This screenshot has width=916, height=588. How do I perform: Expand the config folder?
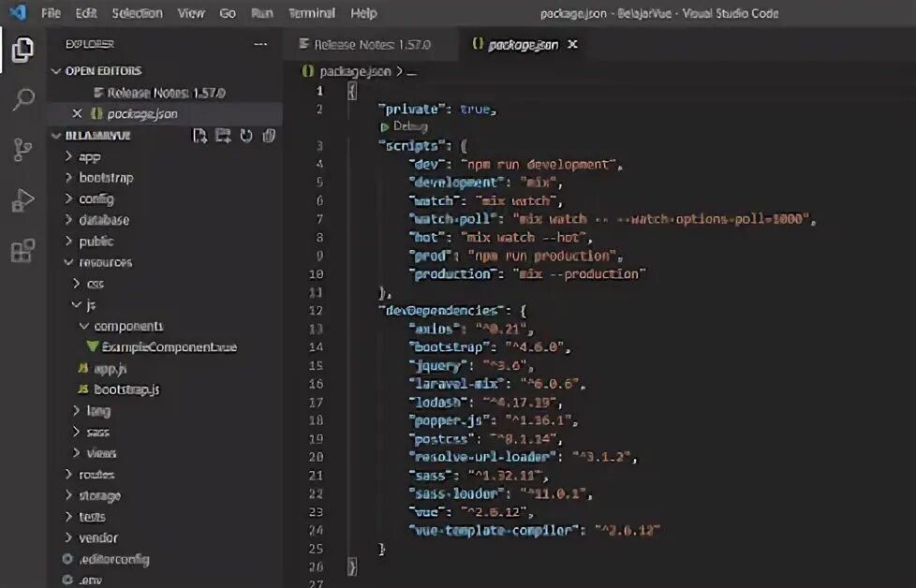(x=68, y=198)
